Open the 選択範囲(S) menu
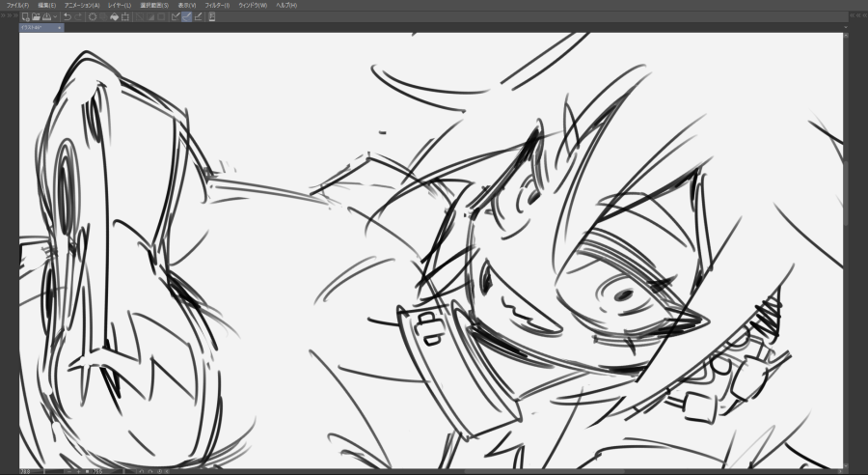868x475 pixels. pyautogui.click(x=154, y=5)
